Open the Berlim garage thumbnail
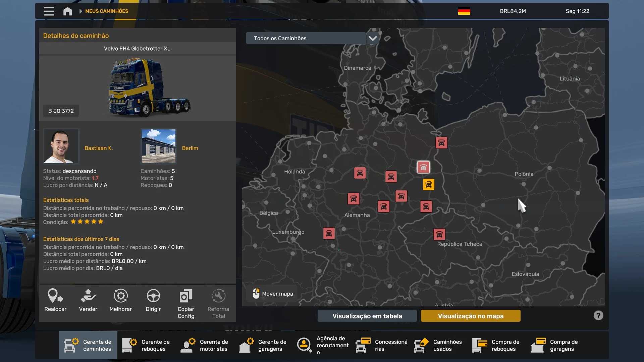Viewport: 644px width, 362px height. tap(159, 146)
